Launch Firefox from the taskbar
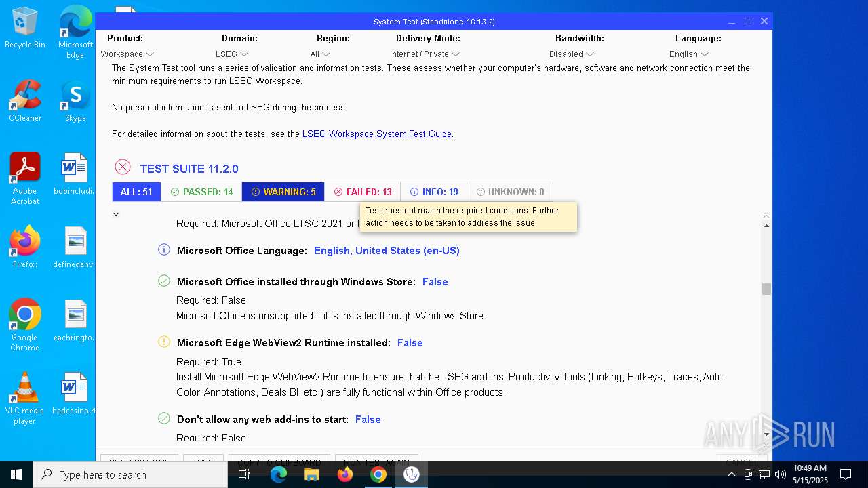 [345, 474]
